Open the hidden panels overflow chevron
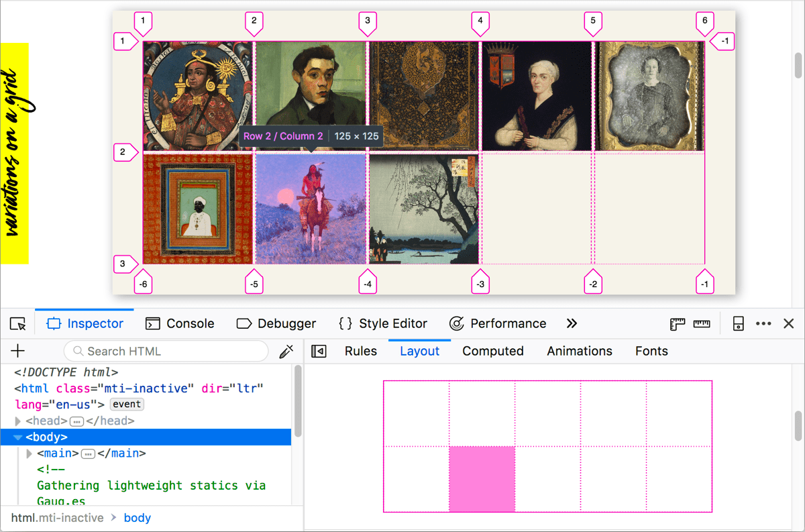Image resolution: width=805 pixels, height=532 pixels. (572, 323)
